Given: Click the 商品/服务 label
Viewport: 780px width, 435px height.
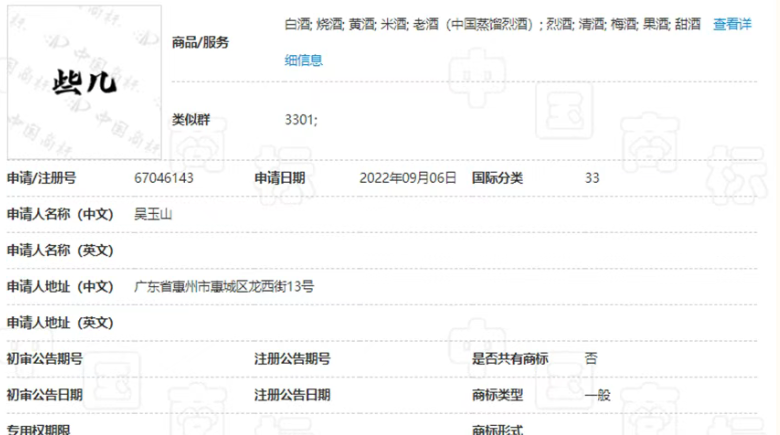Looking at the screenshot, I should (200, 42).
